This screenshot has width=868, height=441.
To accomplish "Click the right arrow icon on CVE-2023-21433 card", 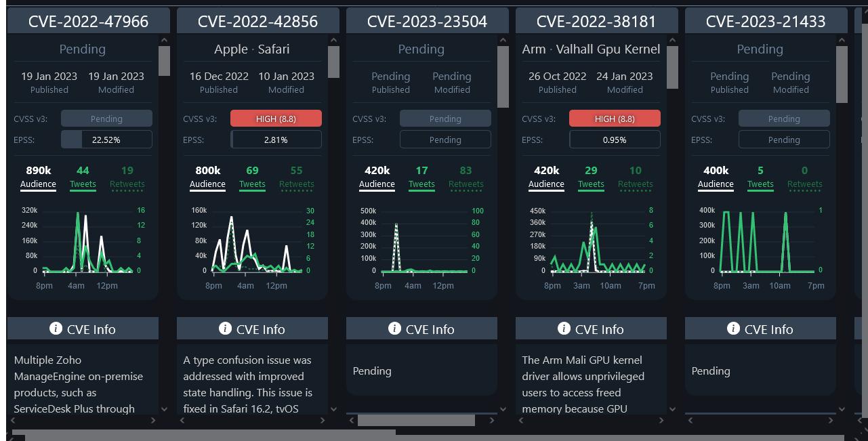I will point(831,420).
